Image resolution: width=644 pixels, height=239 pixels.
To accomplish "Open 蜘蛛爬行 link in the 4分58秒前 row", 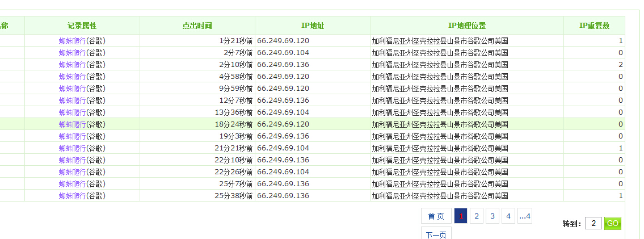I will pos(72,77).
